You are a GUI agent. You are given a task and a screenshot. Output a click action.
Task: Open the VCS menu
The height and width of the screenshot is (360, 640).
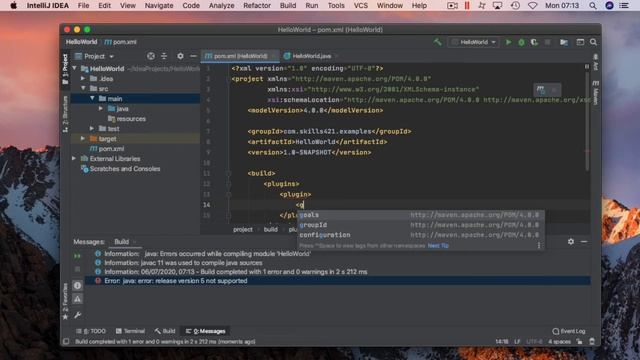(x=360, y=6)
